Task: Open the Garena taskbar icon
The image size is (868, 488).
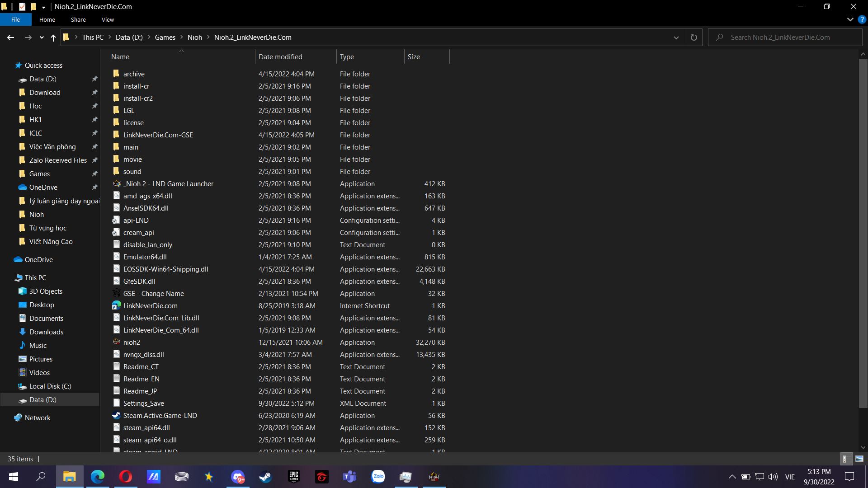Action: [322, 477]
